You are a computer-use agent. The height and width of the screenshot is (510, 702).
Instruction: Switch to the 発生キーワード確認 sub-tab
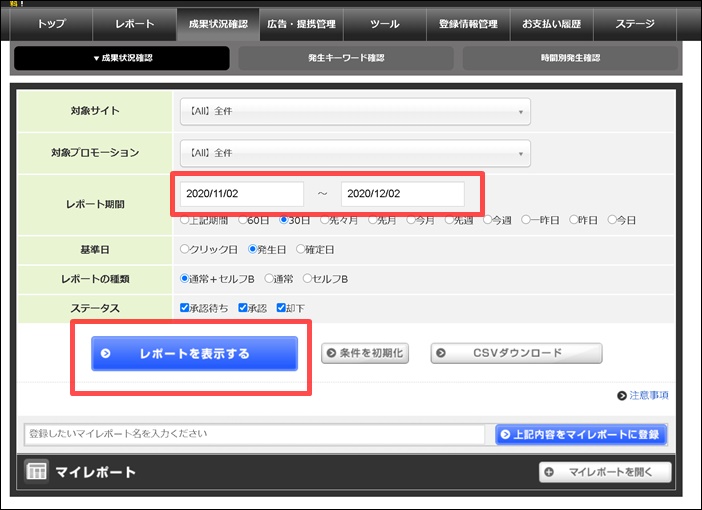pyautogui.click(x=345, y=58)
